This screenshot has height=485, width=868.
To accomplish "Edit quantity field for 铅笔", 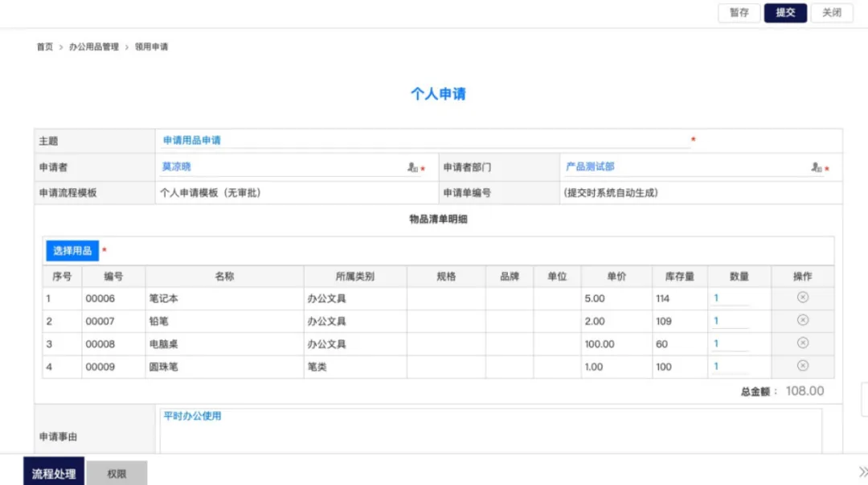I will (730, 321).
